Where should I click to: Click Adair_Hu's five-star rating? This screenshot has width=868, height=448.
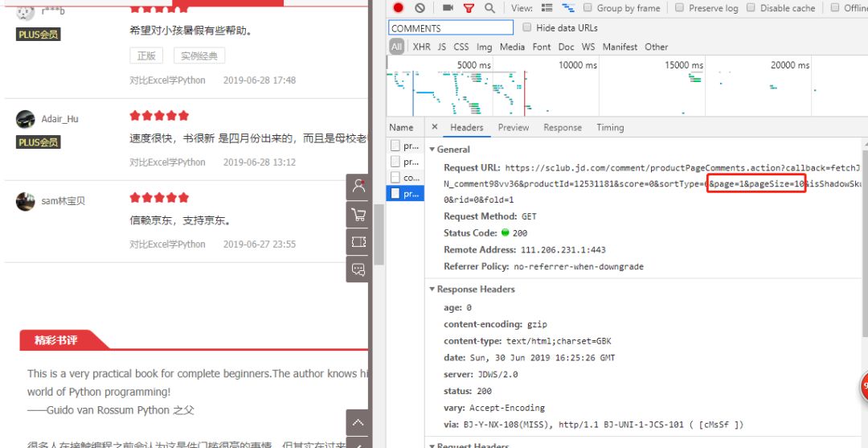(x=159, y=115)
